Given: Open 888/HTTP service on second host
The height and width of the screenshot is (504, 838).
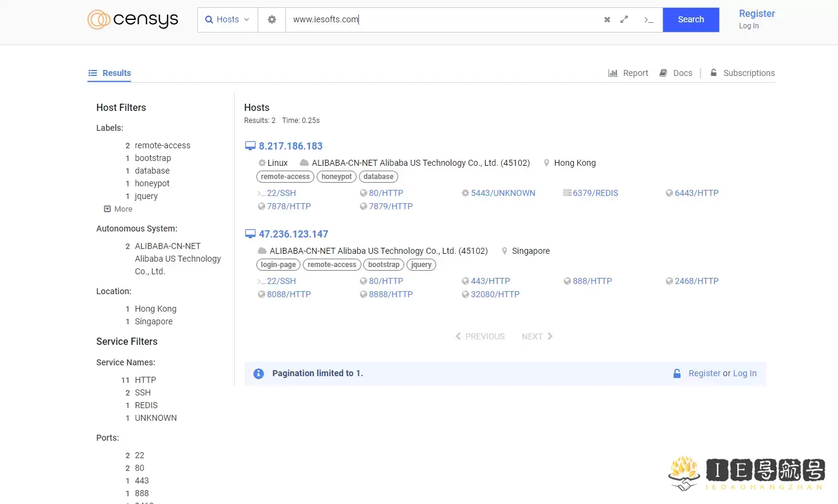Looking at the screenshot, I should pyautogui.click(x=588, y=281).
